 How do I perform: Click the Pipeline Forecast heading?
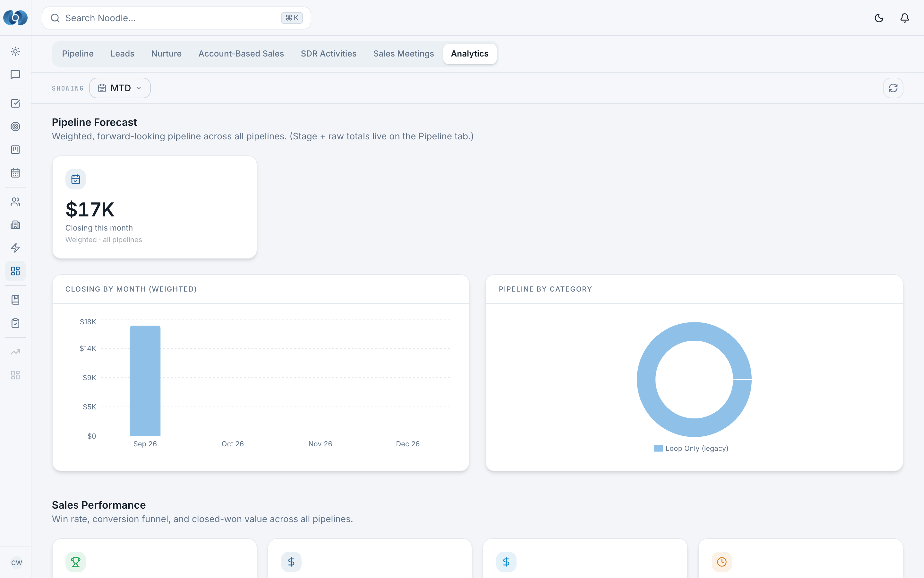coord(94,122)
